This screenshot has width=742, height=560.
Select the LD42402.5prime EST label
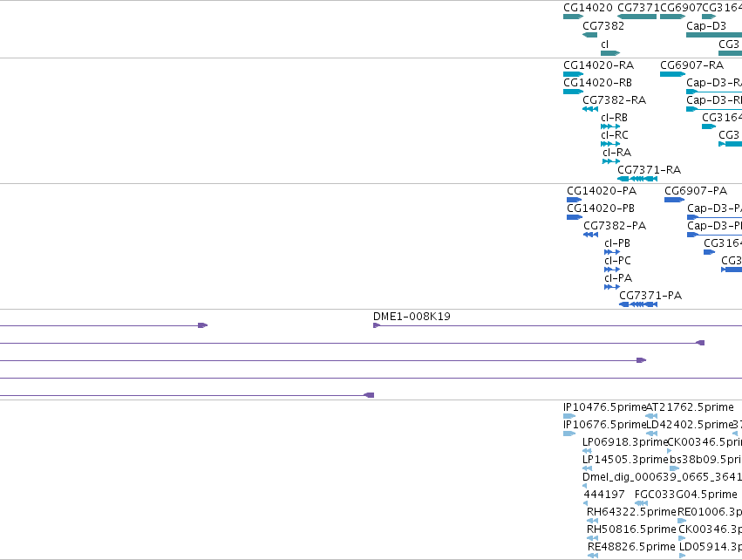(689, 425)
